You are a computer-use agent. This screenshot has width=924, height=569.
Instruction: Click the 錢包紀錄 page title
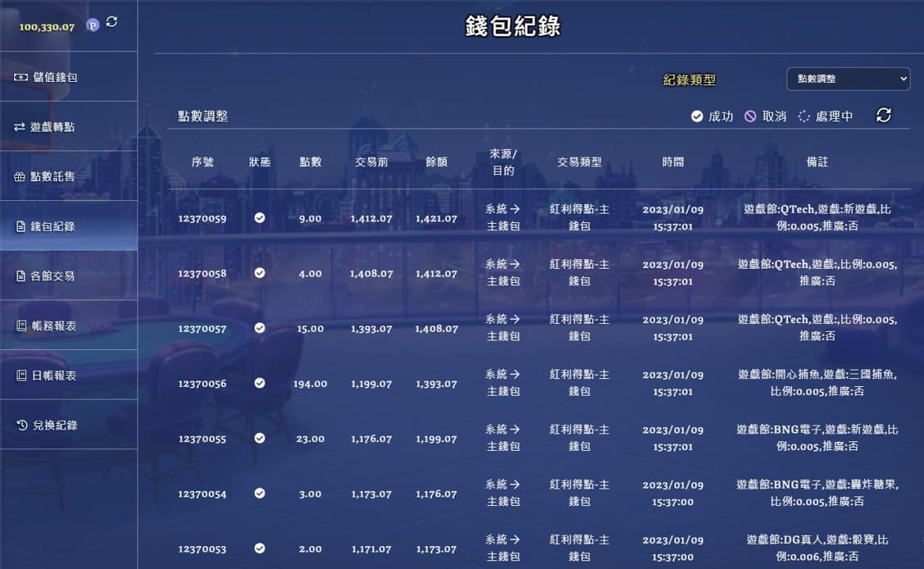(x=512, y=26)
